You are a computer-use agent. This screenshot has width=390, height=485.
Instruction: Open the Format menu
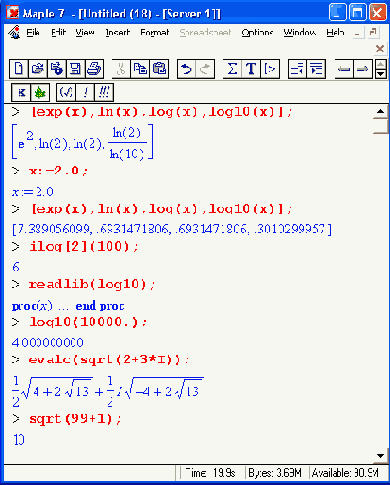pos(154,33)
